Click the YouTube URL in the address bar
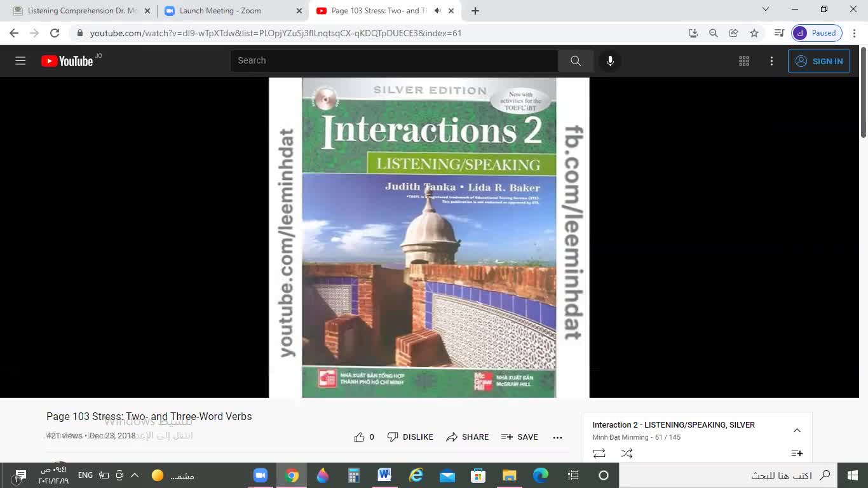The image size is (868, 488). 276,33
